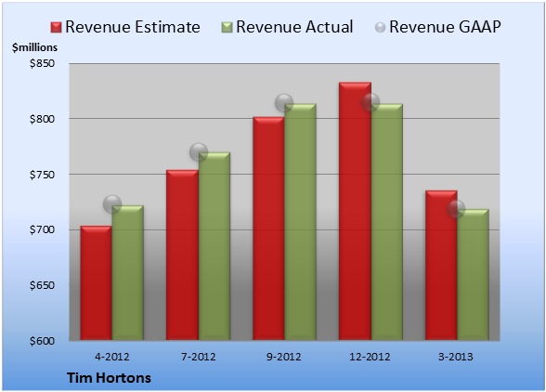Click the "9-2012" period label

coord(284,357)
